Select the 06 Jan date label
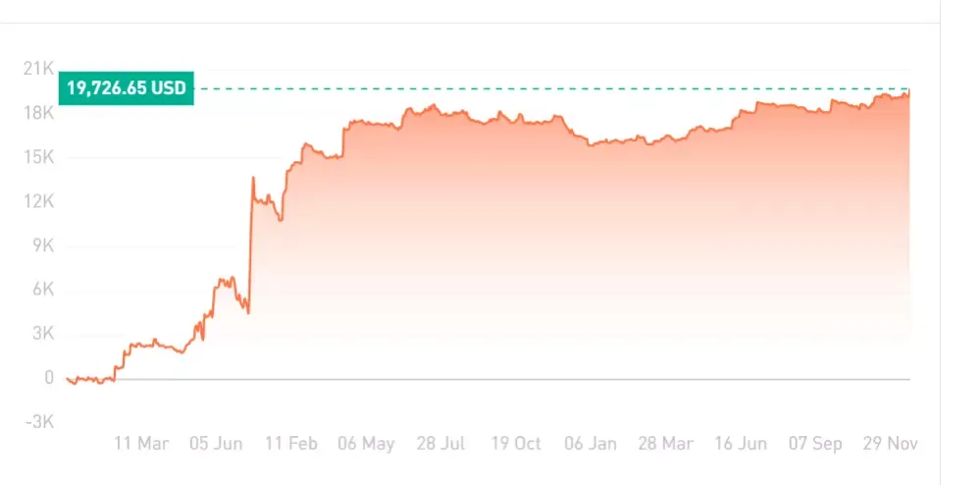 (x=591, y=444)
